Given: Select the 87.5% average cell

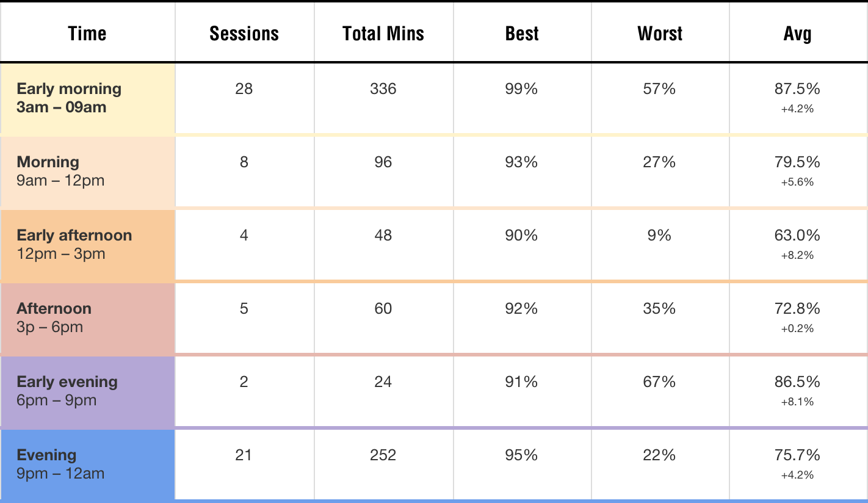Looking at the screenshot, I should point(797,89).
